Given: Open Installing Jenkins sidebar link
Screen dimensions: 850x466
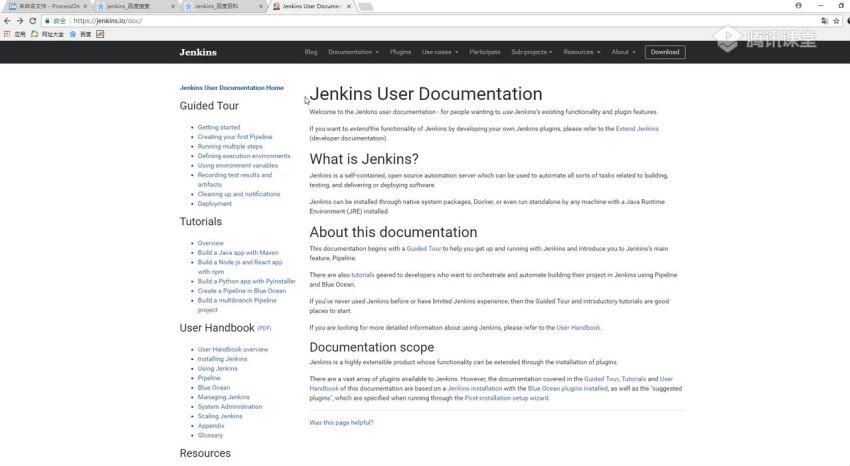Looking at the screenshot, I should click(222, 359).
